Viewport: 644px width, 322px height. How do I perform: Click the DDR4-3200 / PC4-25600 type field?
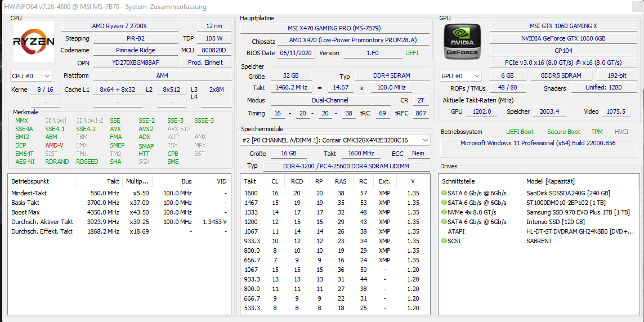click(346, 166)
